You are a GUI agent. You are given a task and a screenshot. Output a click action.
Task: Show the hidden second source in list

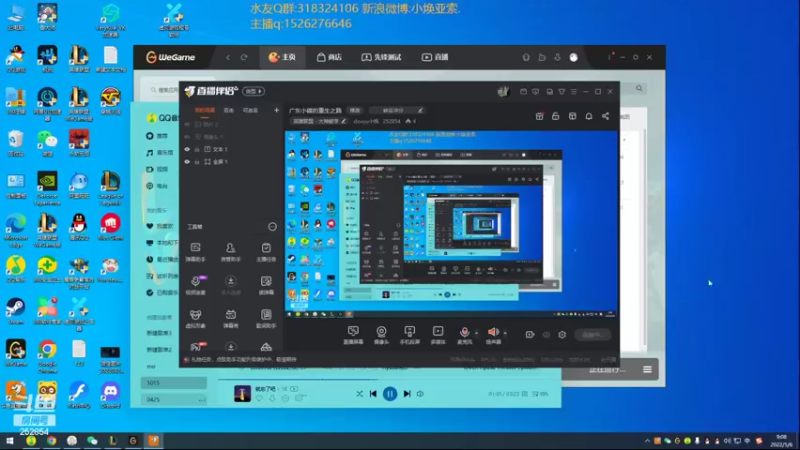point(187,137)
